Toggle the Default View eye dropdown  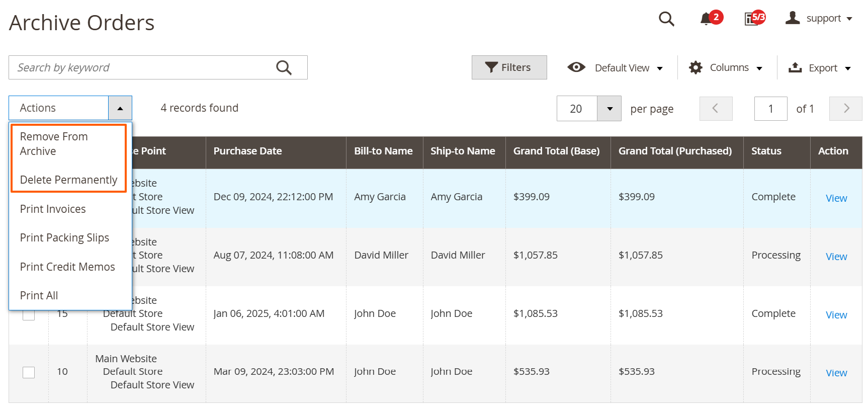(x=615, y=67)
